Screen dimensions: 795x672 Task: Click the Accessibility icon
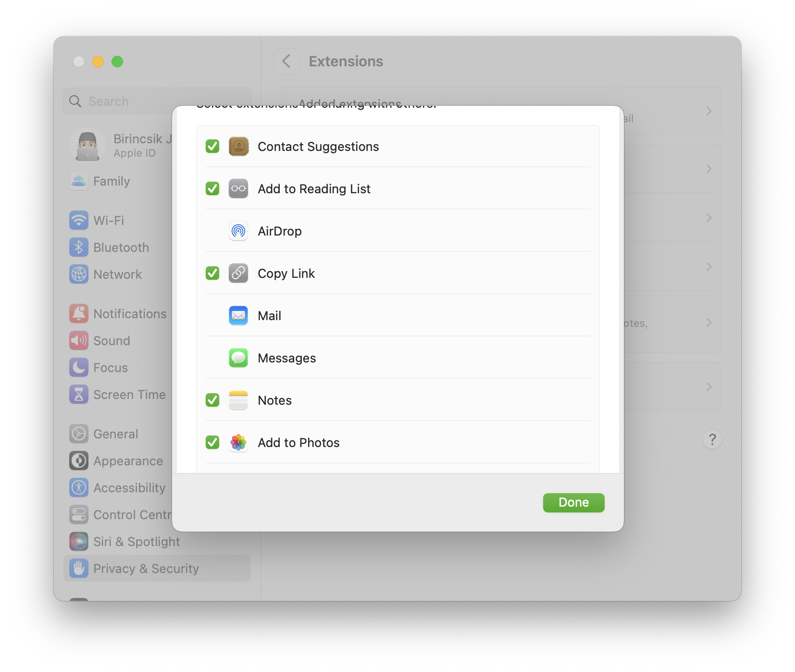[79, 488]
